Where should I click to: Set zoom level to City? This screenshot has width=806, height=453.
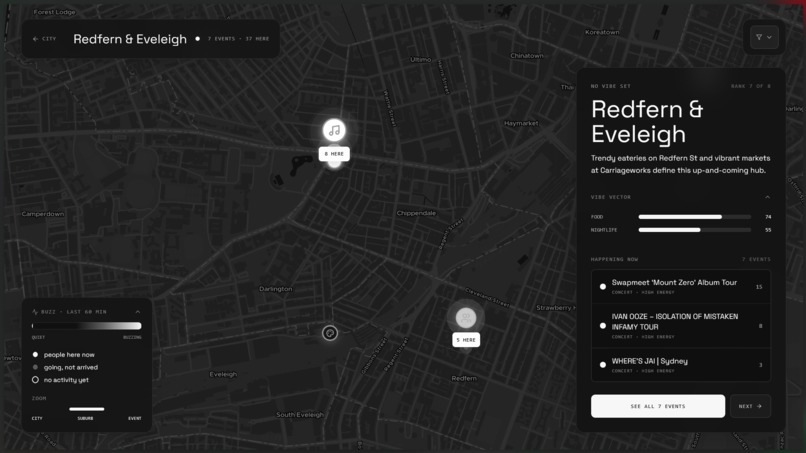37,419
